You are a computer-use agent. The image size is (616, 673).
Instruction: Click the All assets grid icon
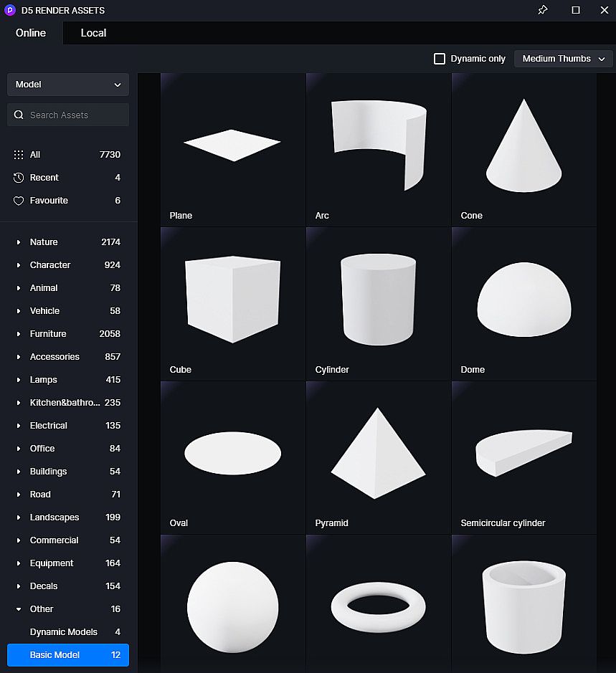19,155
